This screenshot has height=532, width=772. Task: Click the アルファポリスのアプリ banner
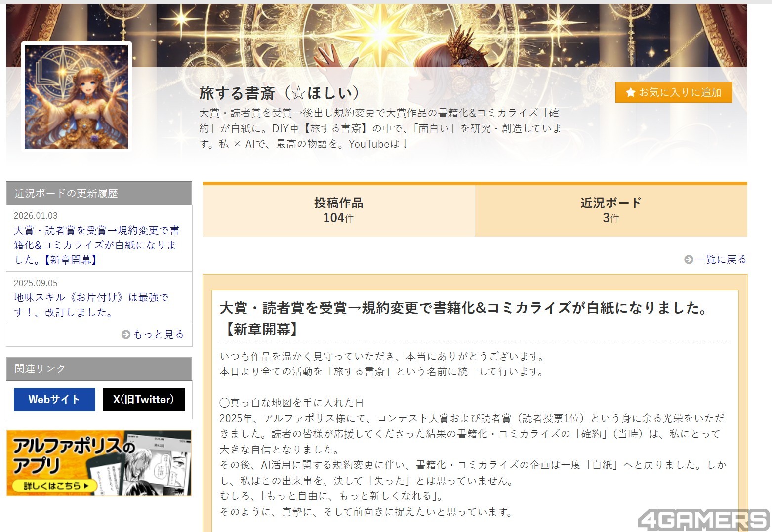[99, 463]
